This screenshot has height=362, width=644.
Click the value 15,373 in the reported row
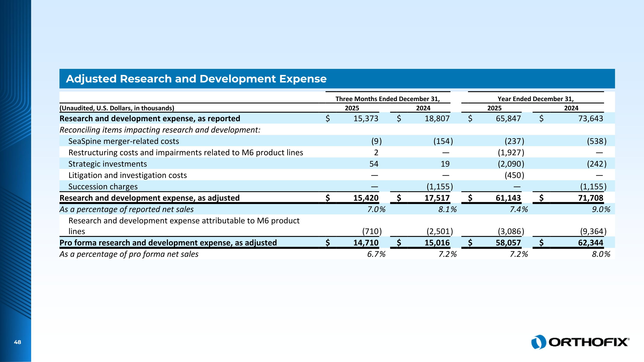(366, 118)
